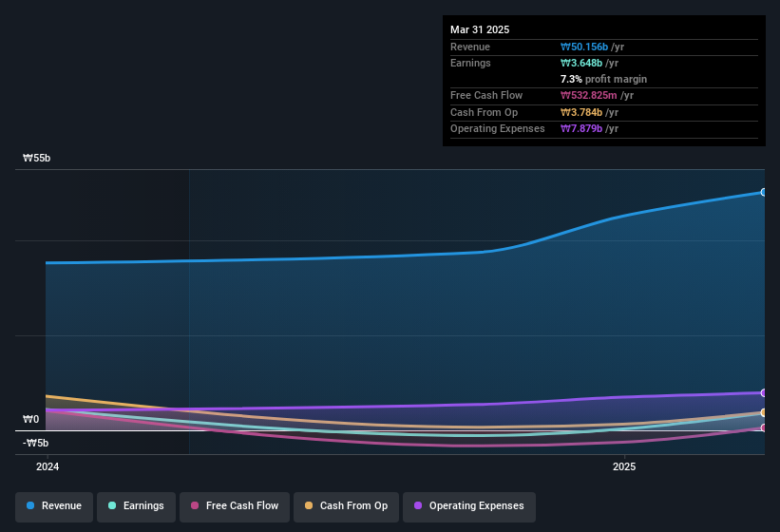The width and height of the screenshot is (780, 532).
Task: Click the Cash From Op endpoint marker
Action: point(764,412)
